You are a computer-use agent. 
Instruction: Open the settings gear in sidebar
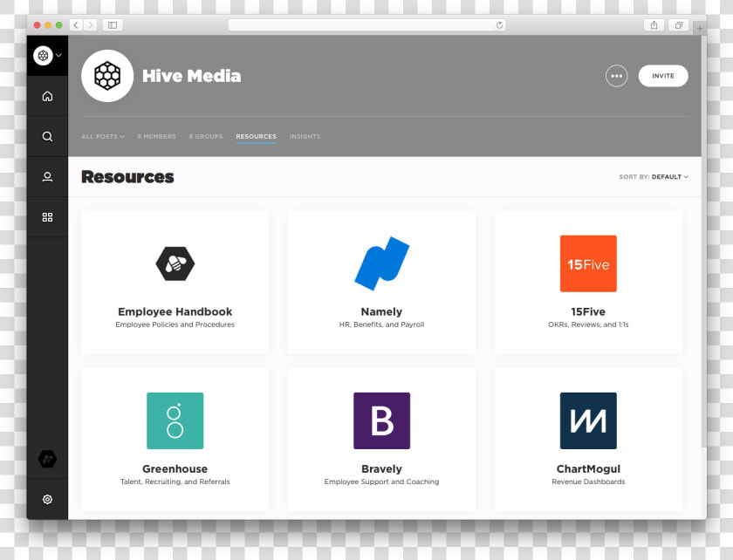pyautogui.click(x=47, y=499)
